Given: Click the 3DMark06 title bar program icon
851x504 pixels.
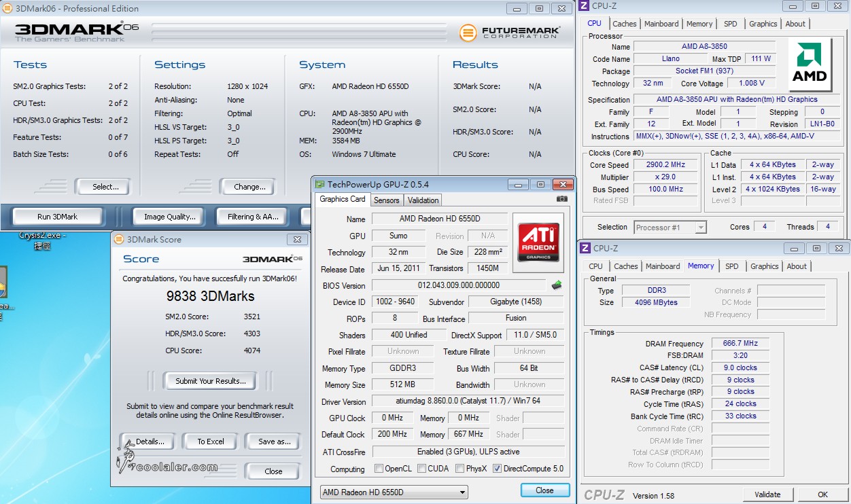Looking at the screenshot, I should tap(7, 8).
